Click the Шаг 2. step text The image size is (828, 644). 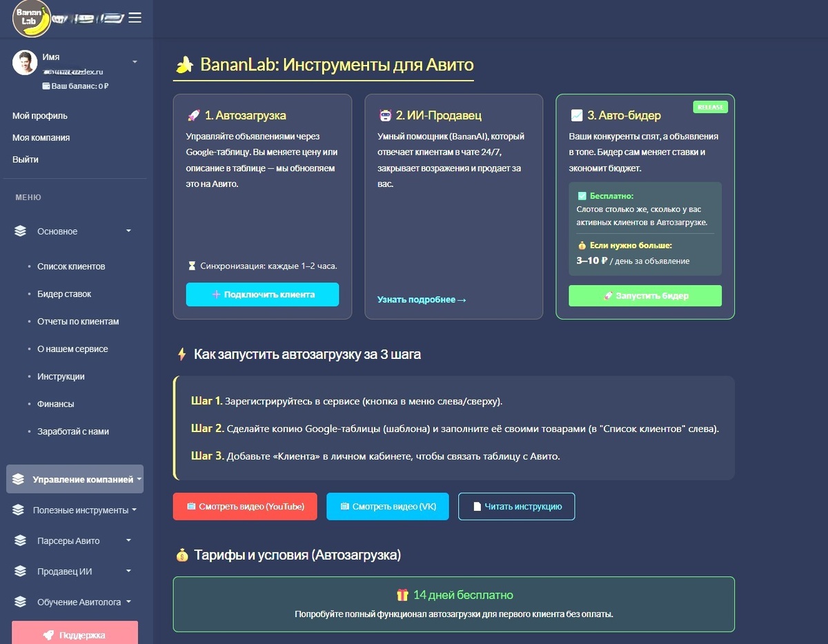(208, 429)
